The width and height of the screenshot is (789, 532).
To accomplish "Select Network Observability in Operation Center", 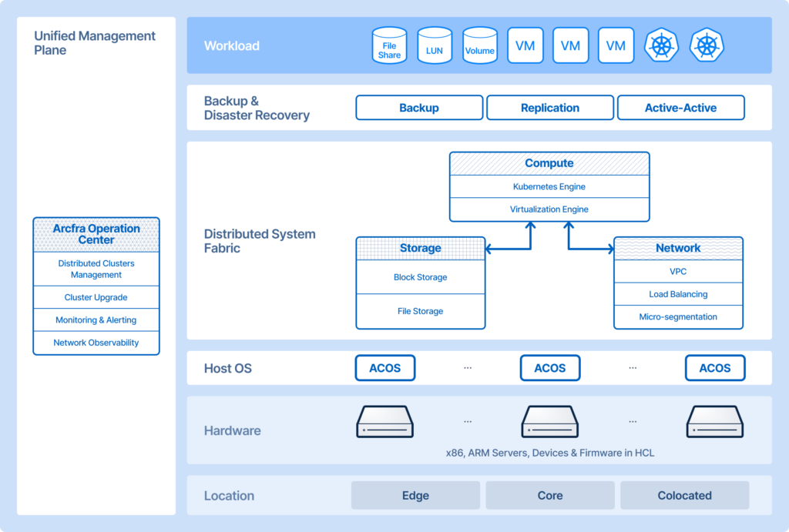I will point(96,343).
